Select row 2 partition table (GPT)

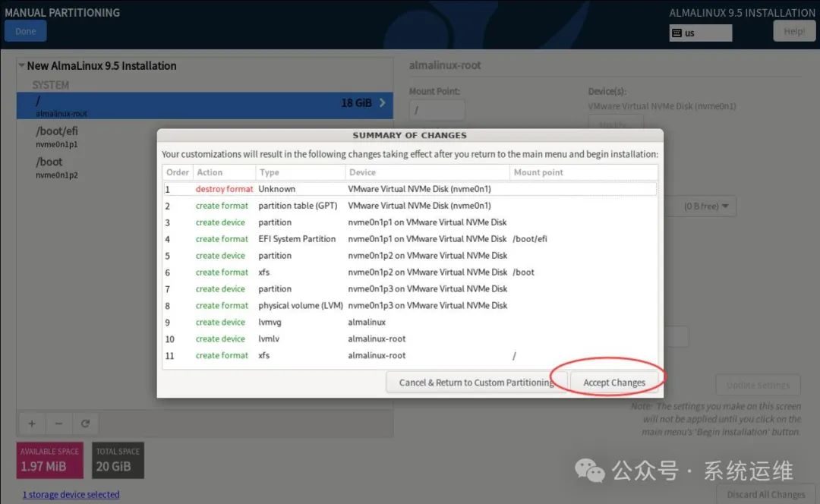click(409, 206)
